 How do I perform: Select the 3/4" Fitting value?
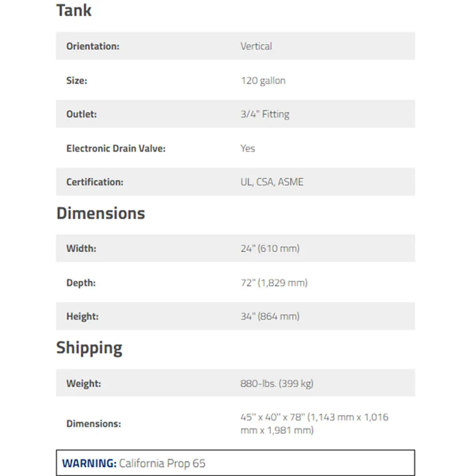265,114
